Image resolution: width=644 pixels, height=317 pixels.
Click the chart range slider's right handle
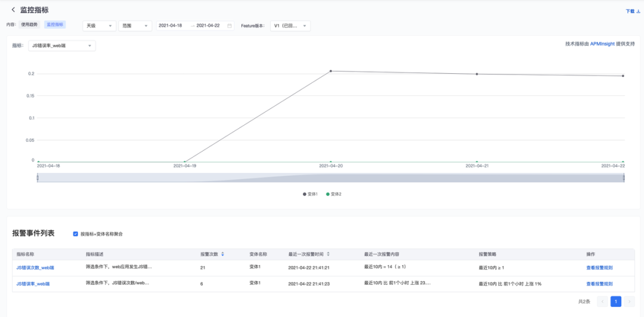point(624,178)
